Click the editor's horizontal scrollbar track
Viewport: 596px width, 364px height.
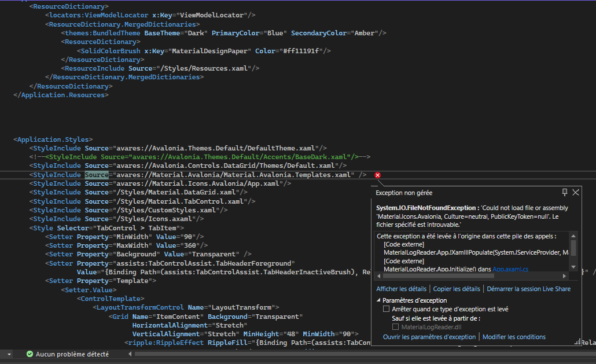tap(365, 354)
